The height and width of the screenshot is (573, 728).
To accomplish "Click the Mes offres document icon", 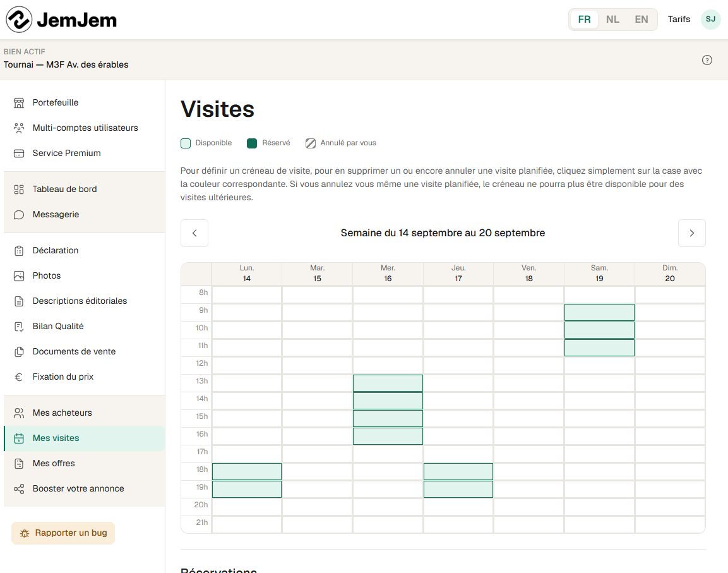I will coord(18,464).
